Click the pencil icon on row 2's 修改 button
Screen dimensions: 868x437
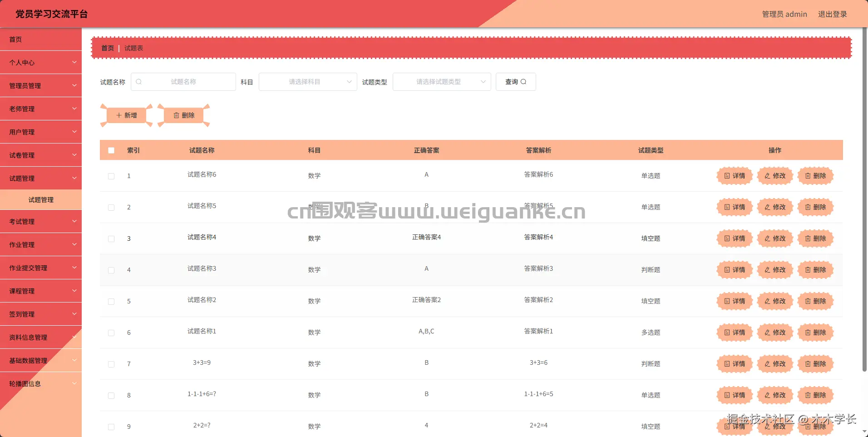coord(767,207)
